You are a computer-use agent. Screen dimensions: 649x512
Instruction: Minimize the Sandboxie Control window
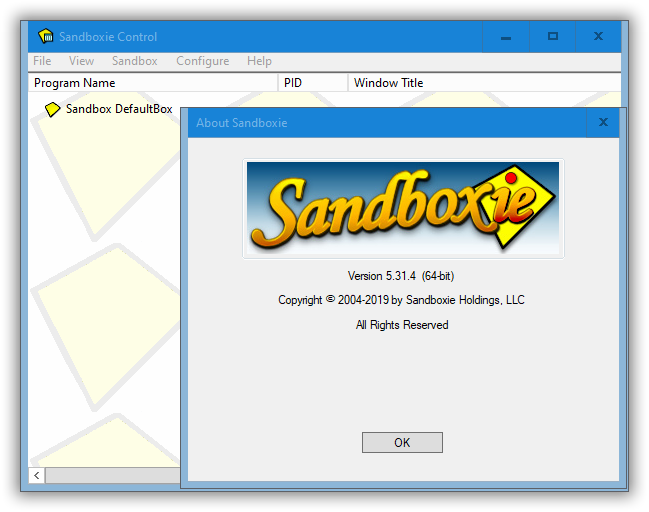click(506, 37)
